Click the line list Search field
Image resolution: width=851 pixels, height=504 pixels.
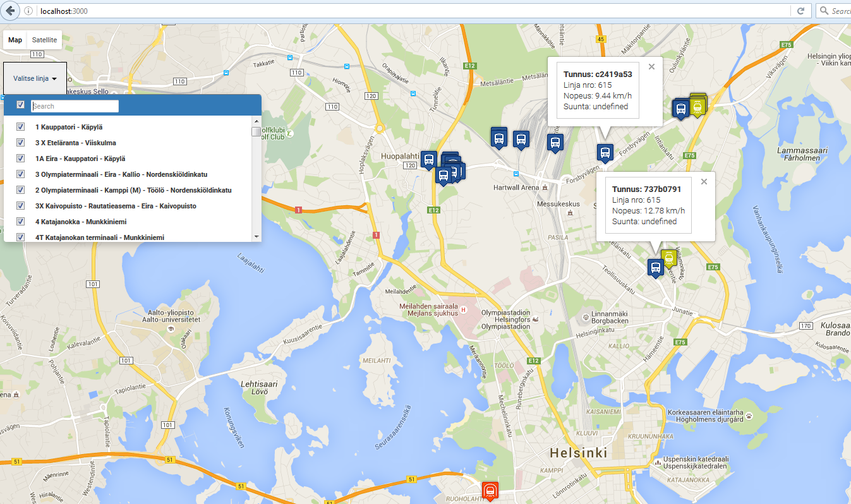coord(75,106)
